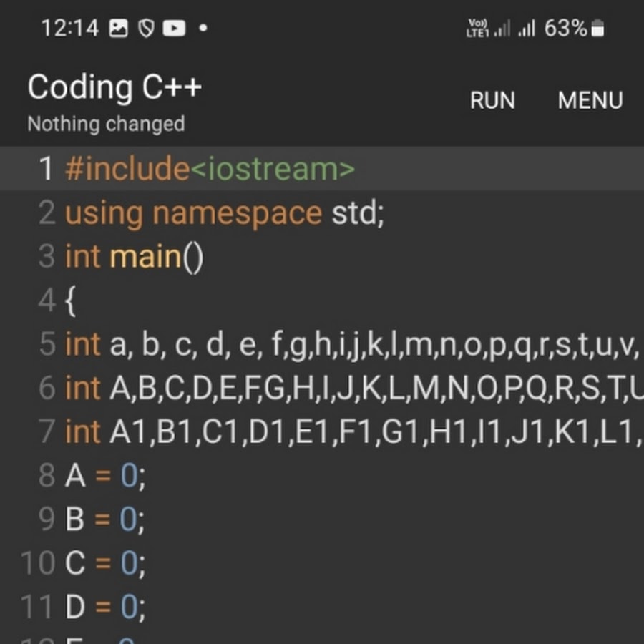Tap the RUN button

492,100
